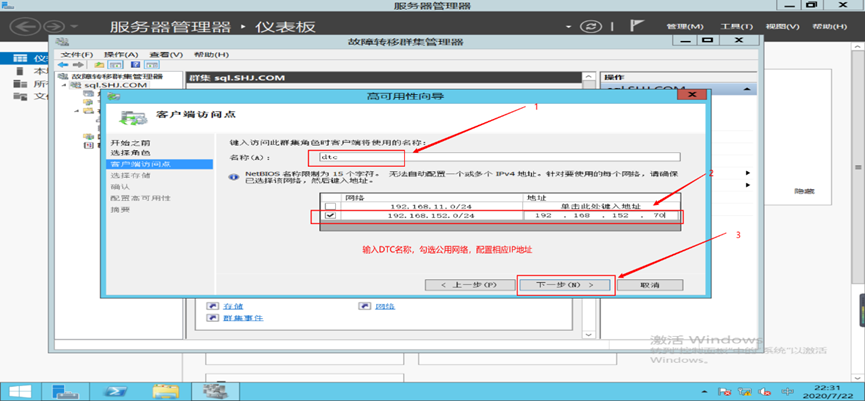Open the 操作(A) menu in Failover Cluster Manager
Screen dimensions: 865x401
click(121, 55)
